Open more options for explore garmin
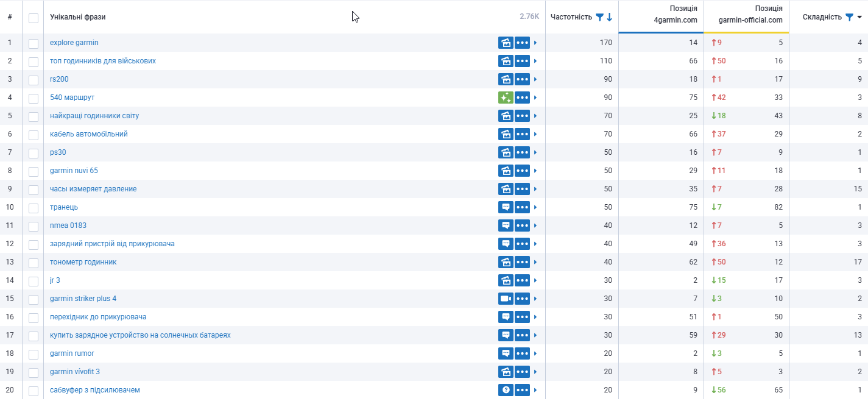The image size is (868, 401). pyautogui.click(x=522, y=43)
